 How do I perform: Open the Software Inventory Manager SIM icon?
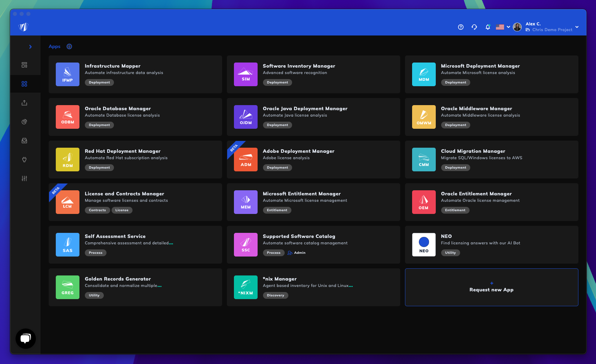click(x=246, y=74)
